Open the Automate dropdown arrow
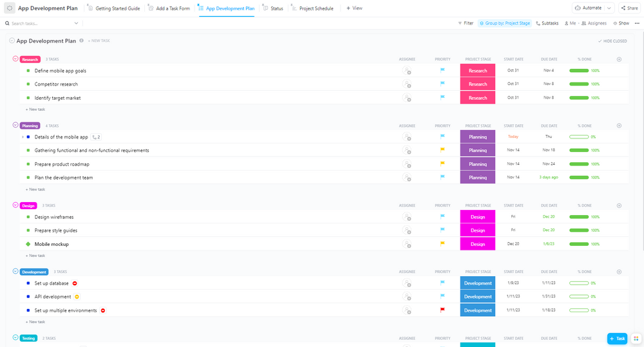Image resolution: width=644 pixels, height=347 pixels. click(609, 8)
